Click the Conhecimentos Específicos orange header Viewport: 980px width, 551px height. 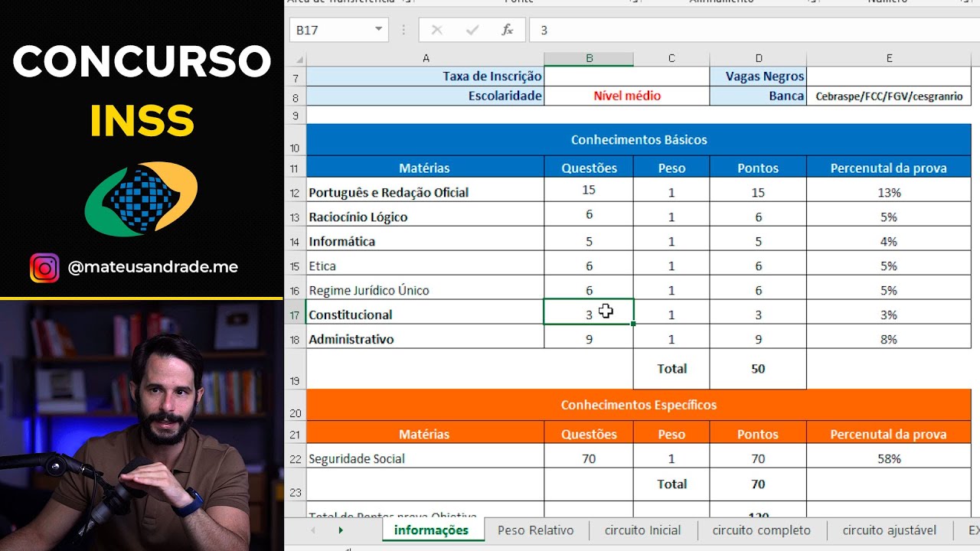click(639, 405)
